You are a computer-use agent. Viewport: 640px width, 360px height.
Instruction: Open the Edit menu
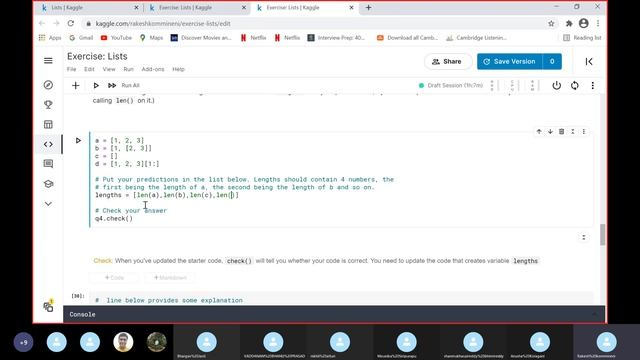(89, 69)
